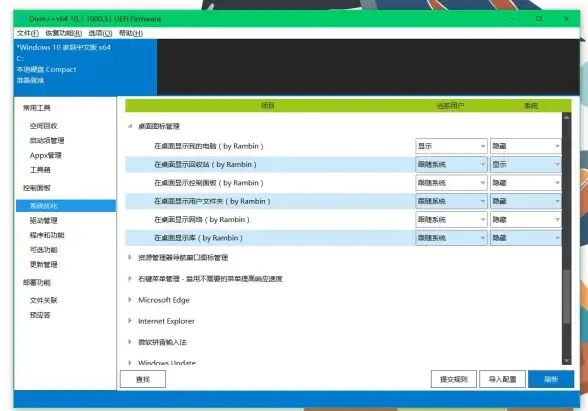Expand 资源管理器导航窗口图标管理 group
This screenshot has height=411, width=588.
(130, 257)
